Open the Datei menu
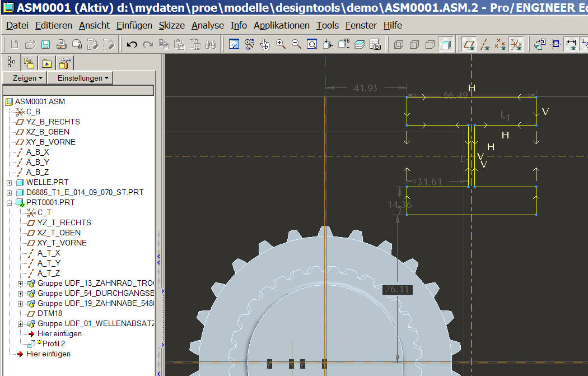This screenshot has width=588, height=376. click(17, 26)
